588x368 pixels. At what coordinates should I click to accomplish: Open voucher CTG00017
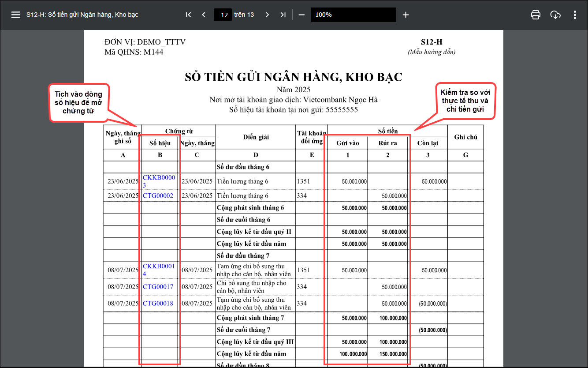(x=158, y=287)
